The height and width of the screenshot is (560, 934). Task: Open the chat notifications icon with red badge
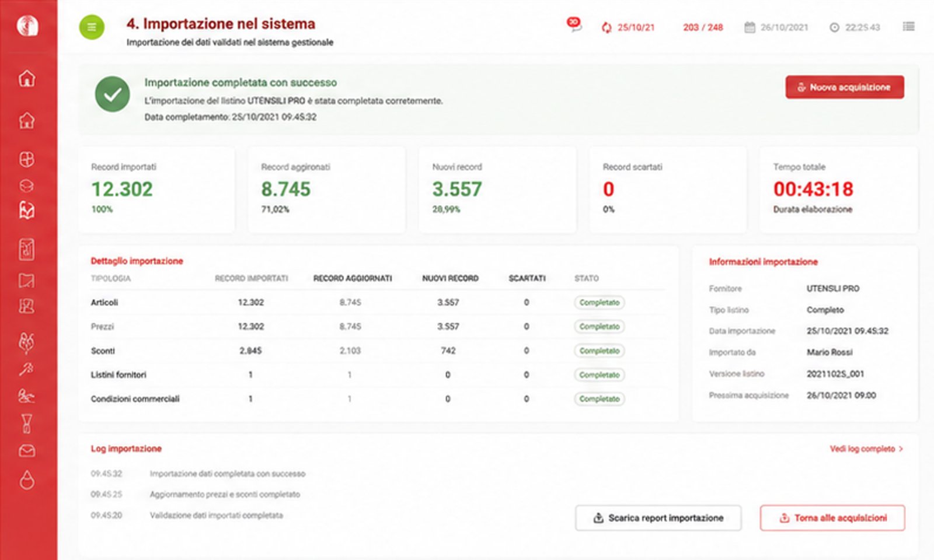[574, 24]
